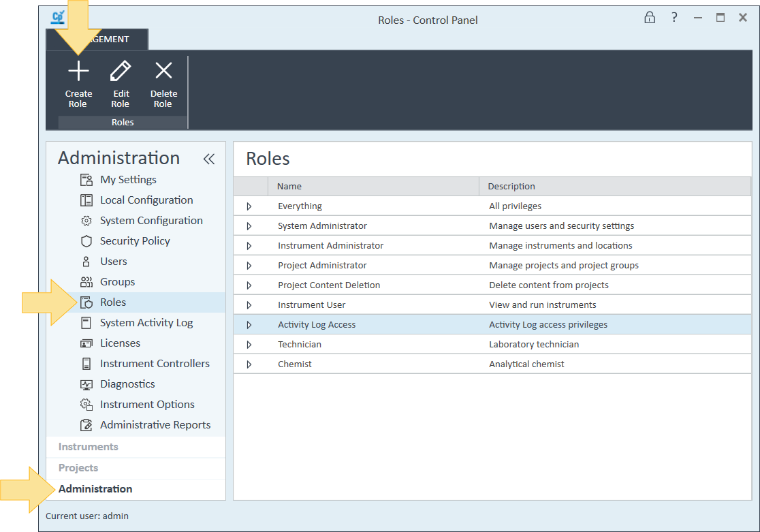Expand the Everything role row

[x=249, y=206]
